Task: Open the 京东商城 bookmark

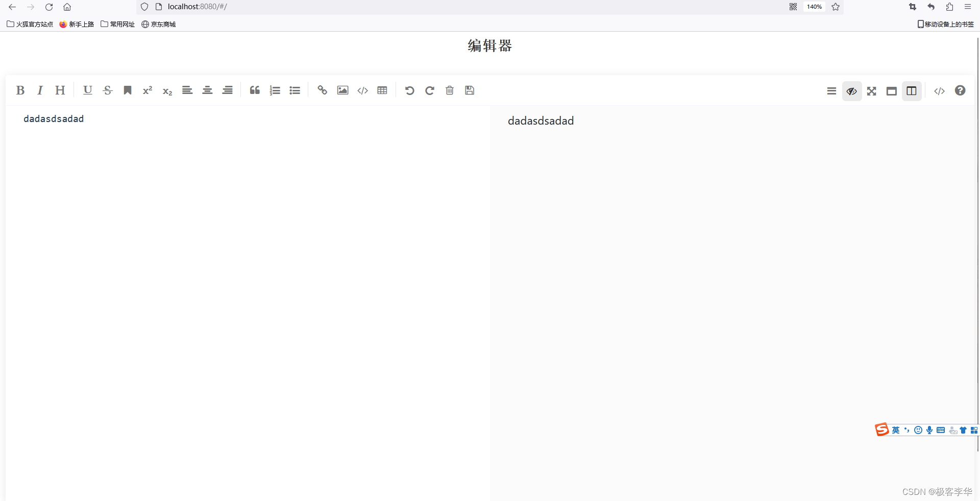Action: 159,24
